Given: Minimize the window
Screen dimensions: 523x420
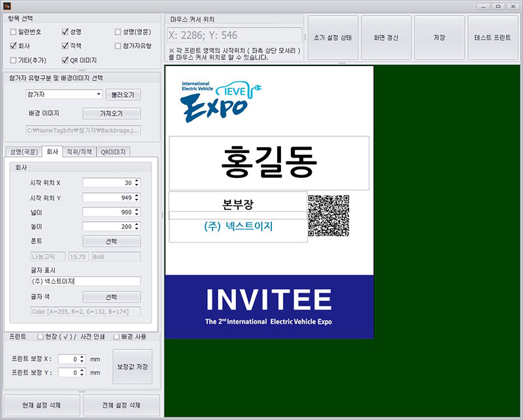Looking at the screenshot, I should click(483, 7).
